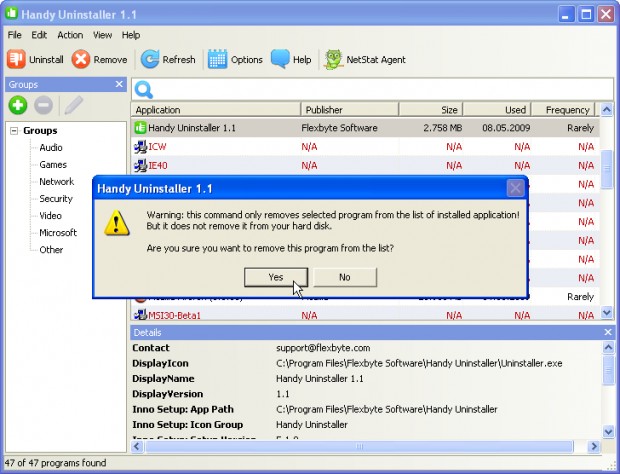The height and width of the screenshot is (474, 620).
Task: Open the Action menu
Action: 70,35
